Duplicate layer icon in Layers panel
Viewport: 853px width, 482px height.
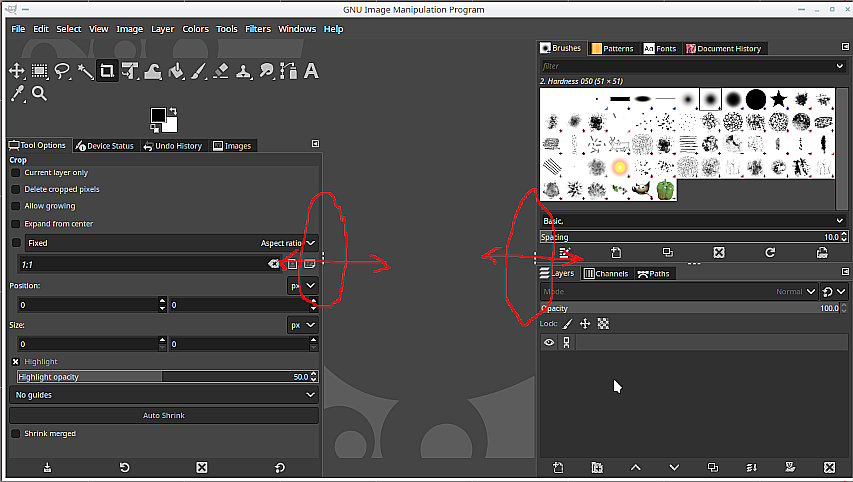point(713,467)
